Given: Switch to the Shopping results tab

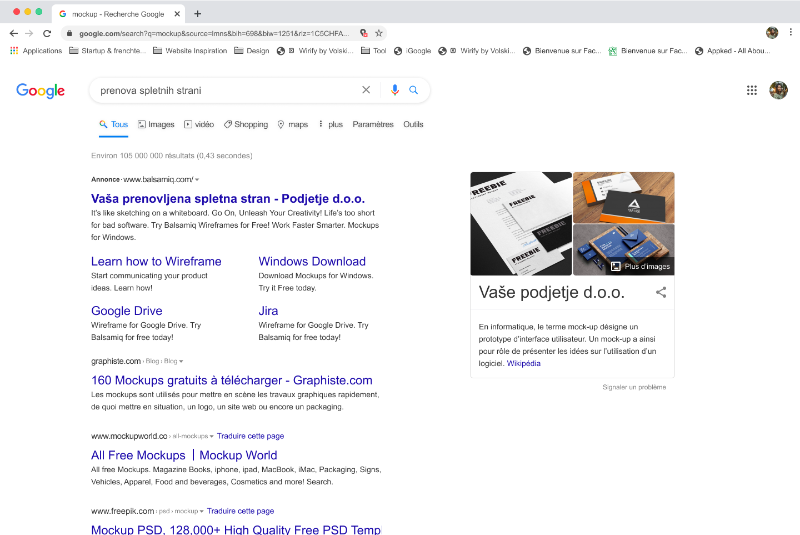Looking at the screenshot, I should click(246, 125).
